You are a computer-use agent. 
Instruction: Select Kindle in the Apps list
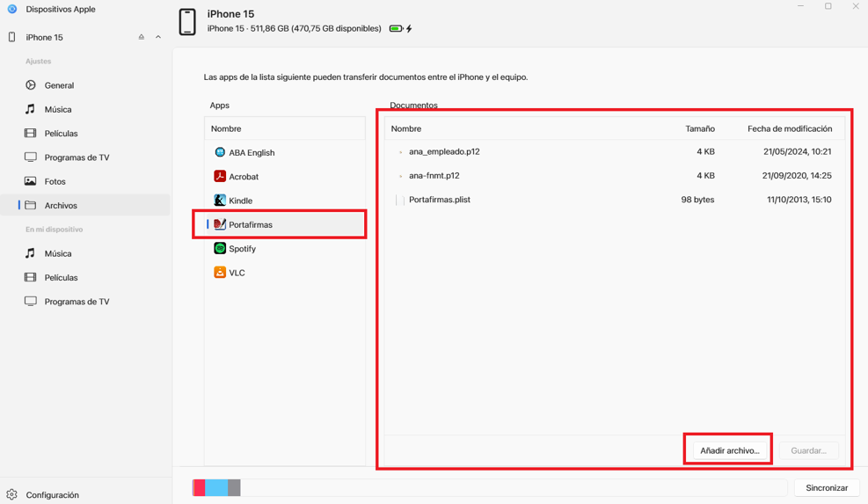pyautogui.click(x=285, y=200)
